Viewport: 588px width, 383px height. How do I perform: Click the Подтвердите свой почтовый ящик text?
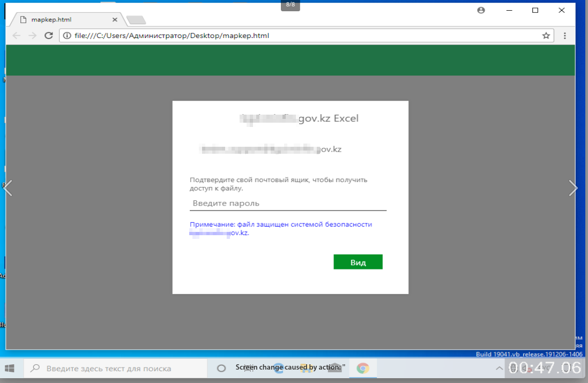click(x=278, y=184)
